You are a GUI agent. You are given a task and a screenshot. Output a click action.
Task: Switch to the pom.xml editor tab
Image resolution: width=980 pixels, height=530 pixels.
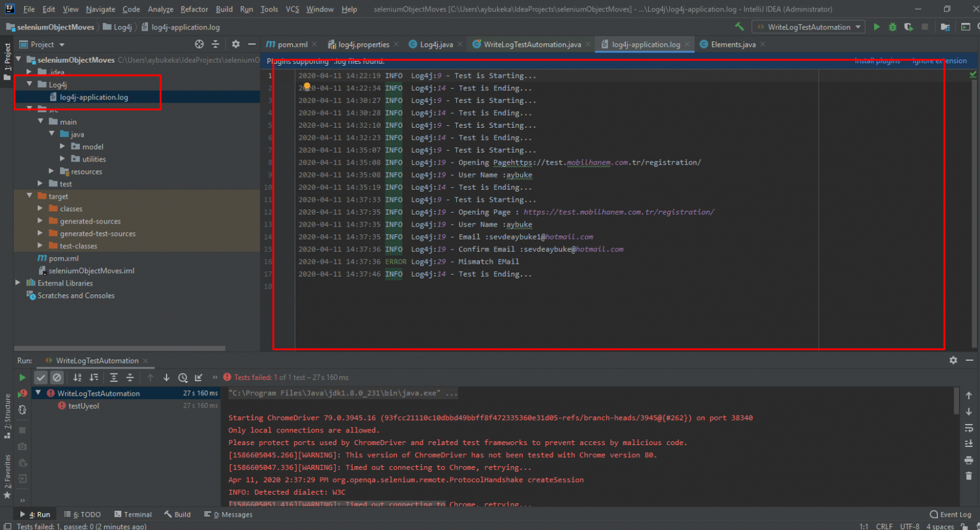click(292, 44)
